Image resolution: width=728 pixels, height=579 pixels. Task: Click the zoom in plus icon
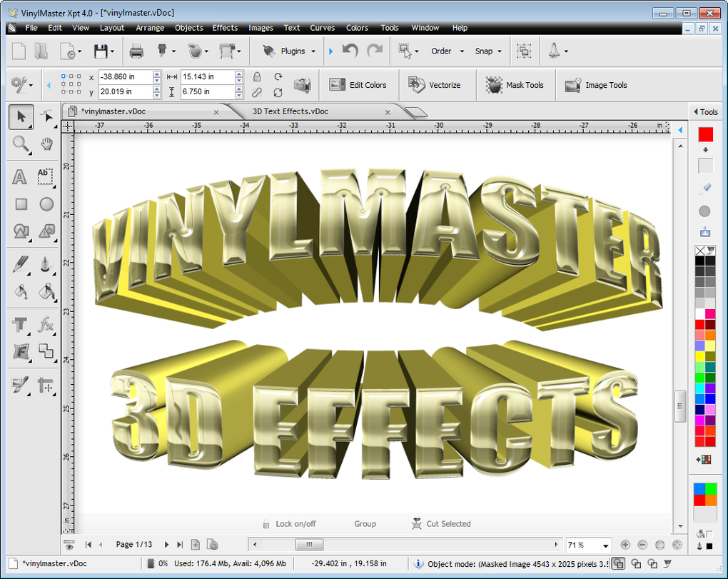(625, 545)
